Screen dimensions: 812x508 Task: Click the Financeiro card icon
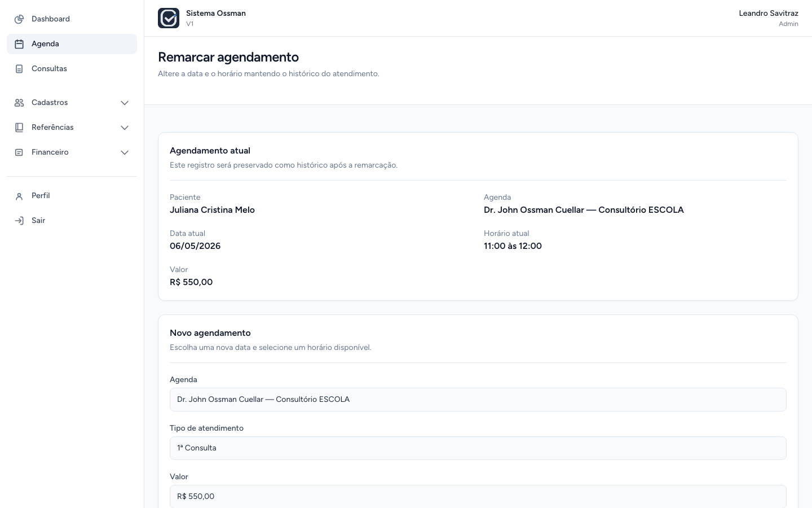pos(19,152)
